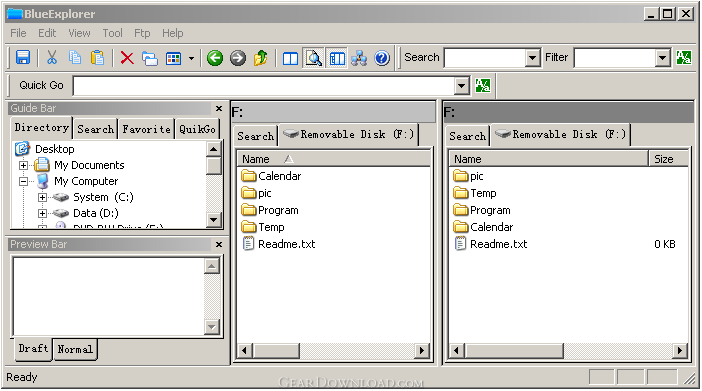Click the Paste clipboard icon
This screenshot has width=702, height=391.
tap(97, 58)
